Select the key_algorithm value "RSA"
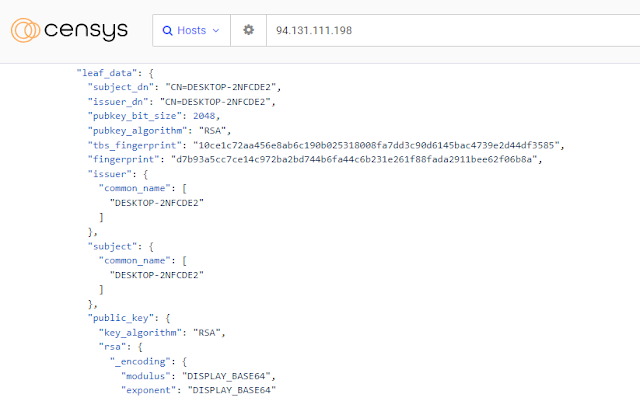This screenshot has width=640, height=401. click(207, 333)
